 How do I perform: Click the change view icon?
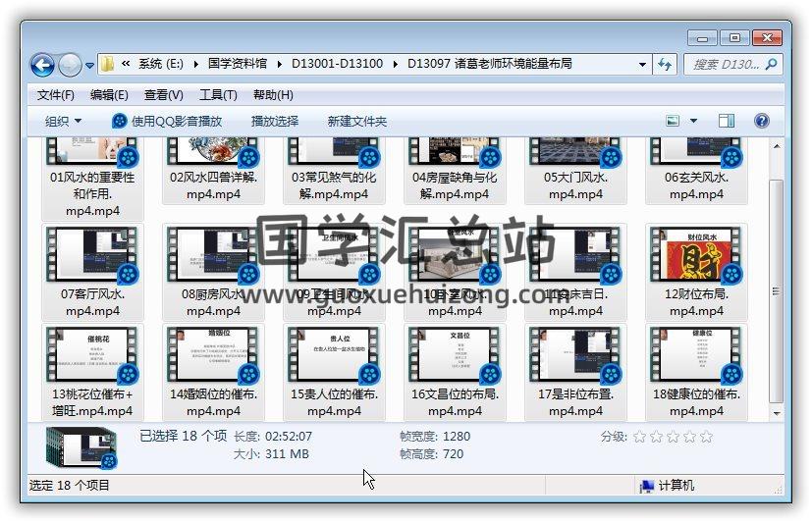[x=673, y=121]
